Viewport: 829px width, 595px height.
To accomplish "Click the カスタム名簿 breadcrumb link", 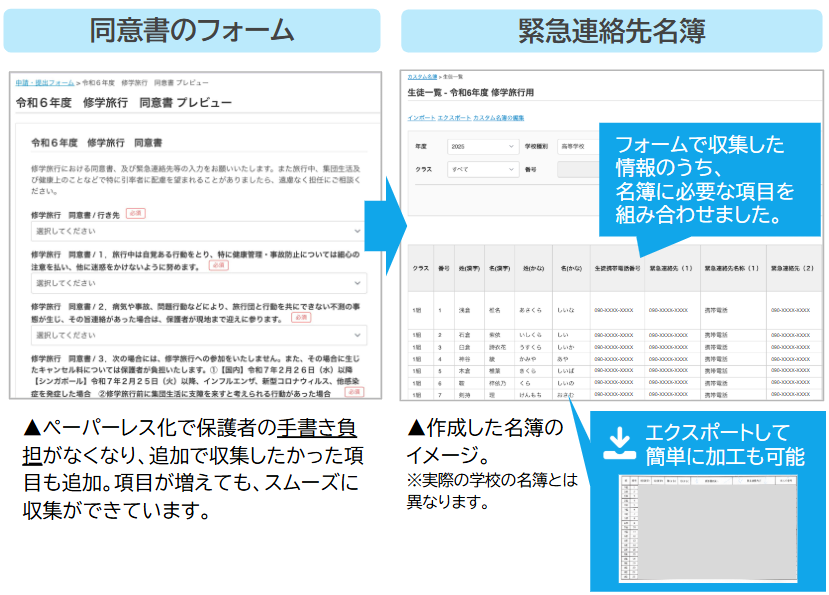I will [422, 77].
